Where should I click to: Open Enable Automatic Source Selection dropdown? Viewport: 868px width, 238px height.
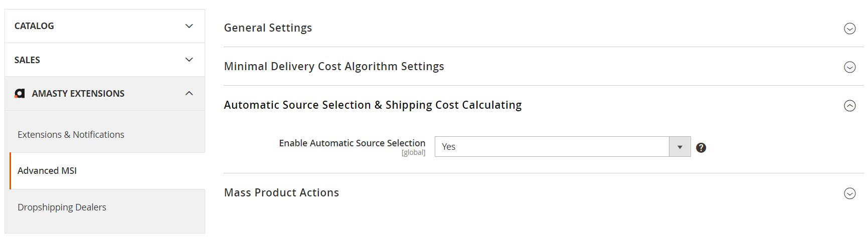tap(552, 147)
